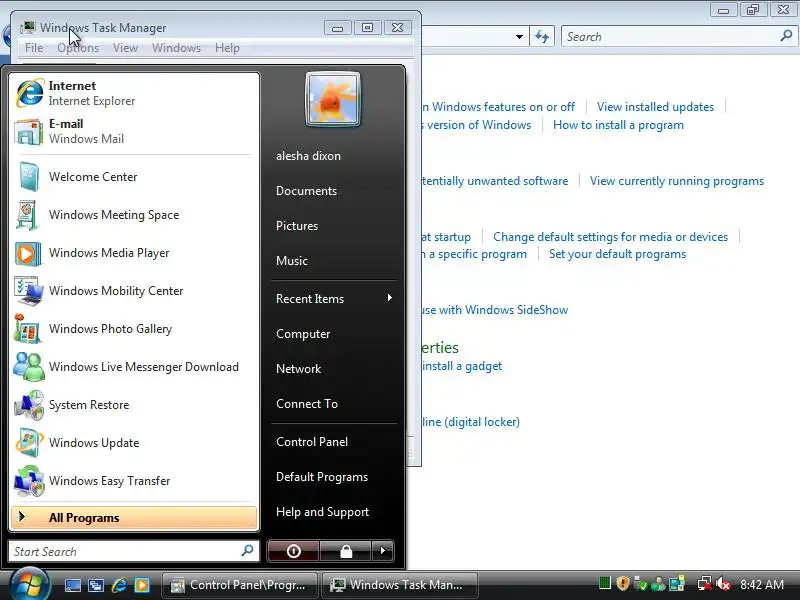Screen dimensions: 800x600
Task: Click Change default settings for media link
Action: [x=610, y=237]
